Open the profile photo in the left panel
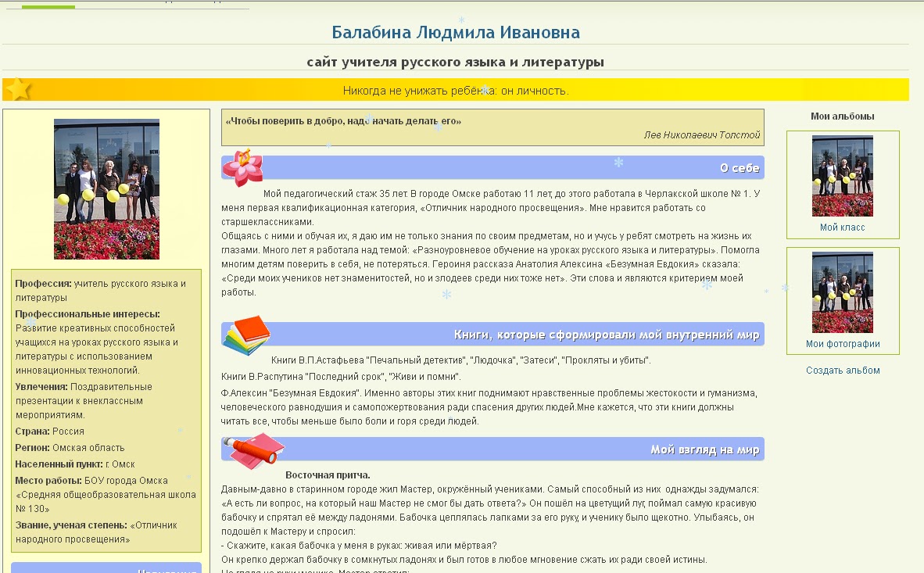This screenshot has width=924, height=573. 106,189
